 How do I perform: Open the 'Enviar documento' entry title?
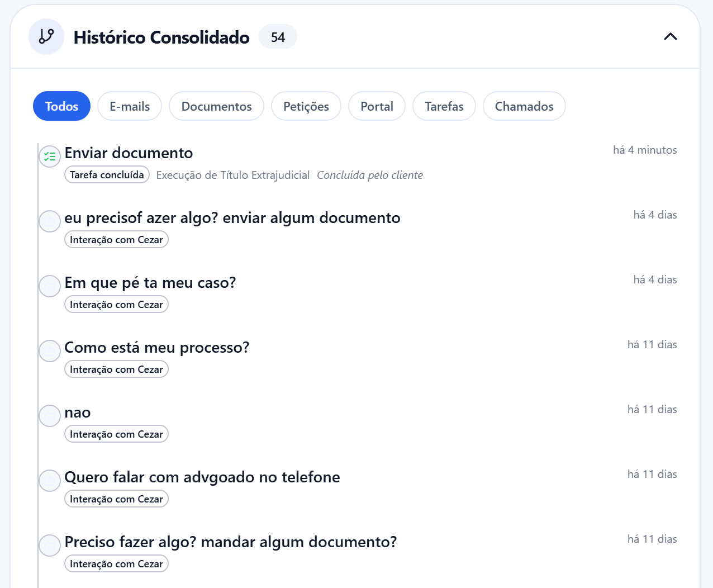[129, 153]
